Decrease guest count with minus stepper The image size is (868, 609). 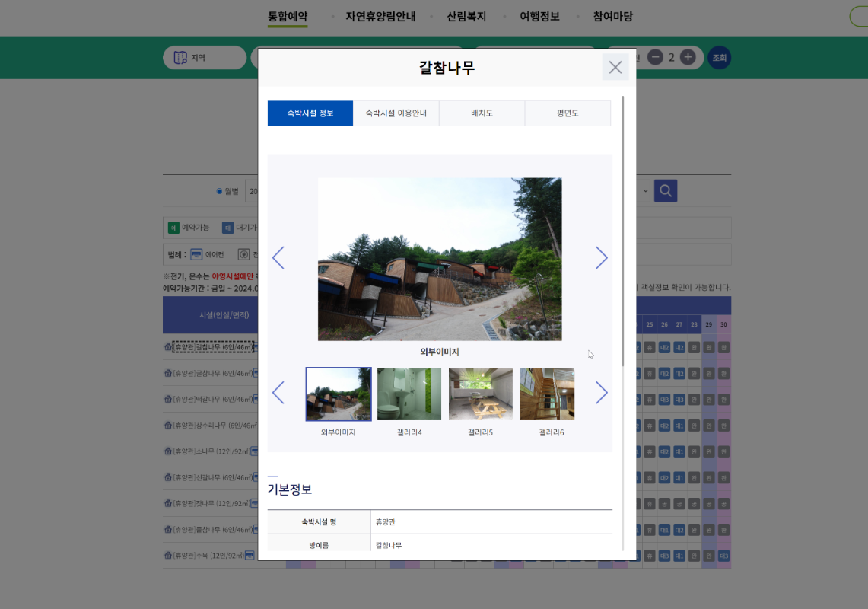tap(655, 57)
